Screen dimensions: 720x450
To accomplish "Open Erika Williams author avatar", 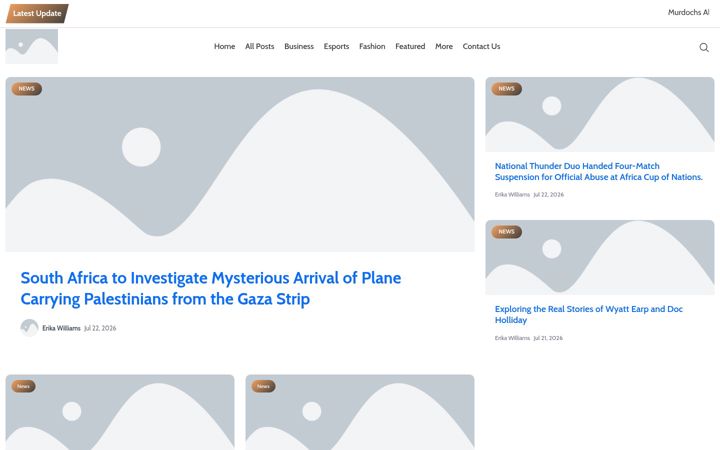I will pos(29,328).
